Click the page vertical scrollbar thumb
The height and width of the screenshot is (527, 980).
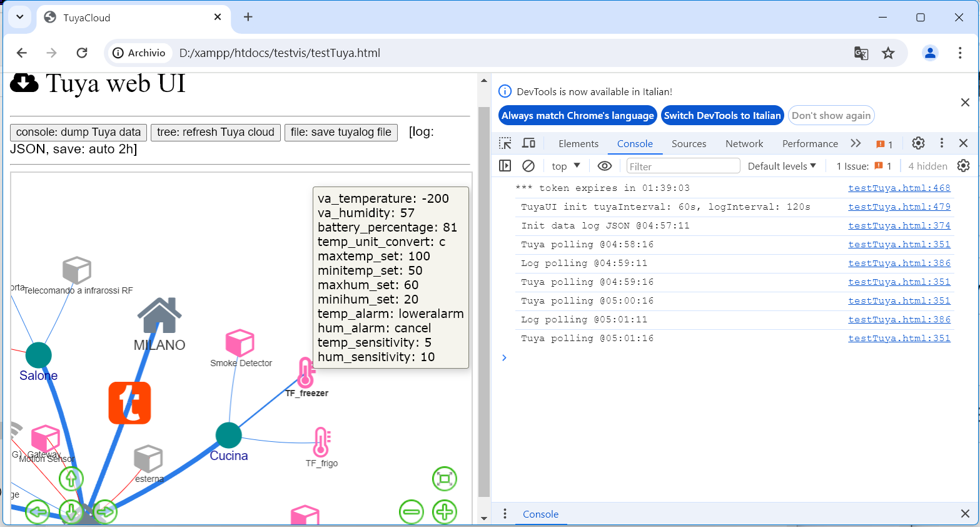tap(483, 302)
